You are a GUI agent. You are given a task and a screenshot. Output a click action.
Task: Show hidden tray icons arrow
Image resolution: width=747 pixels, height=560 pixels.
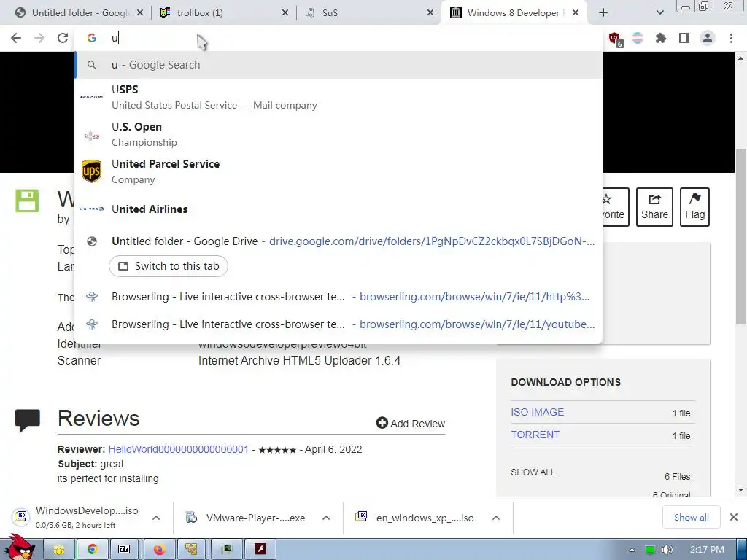coord(632,550)
